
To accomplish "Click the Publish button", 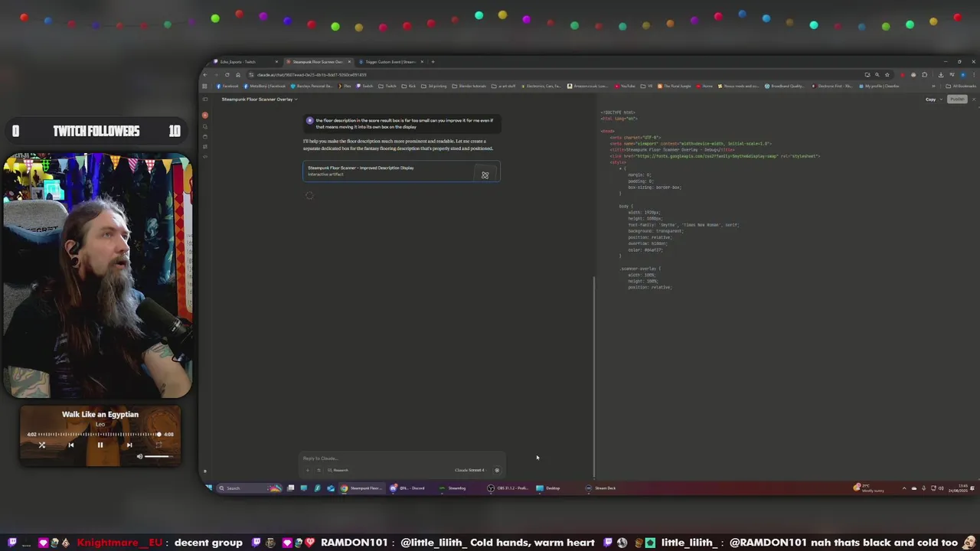I will pyautogui.click(x=957, y=99).
